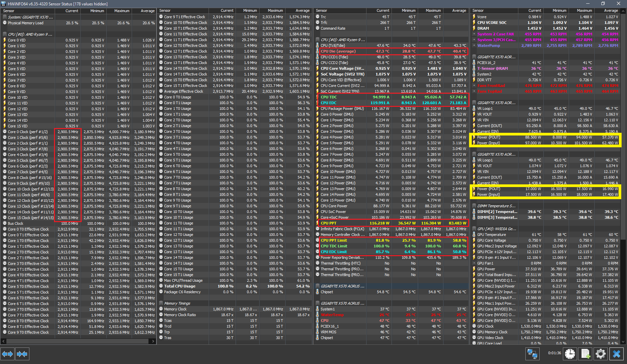The image size is (627, 364).
Task: Collapse the CPU [#0] group above CPU (Tctl/Tdie)
Action: coord(318,40)
